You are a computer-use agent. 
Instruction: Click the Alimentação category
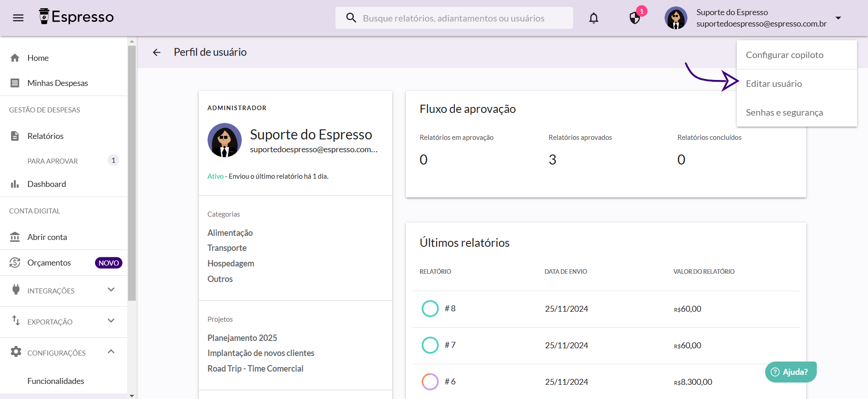point(230,233)
